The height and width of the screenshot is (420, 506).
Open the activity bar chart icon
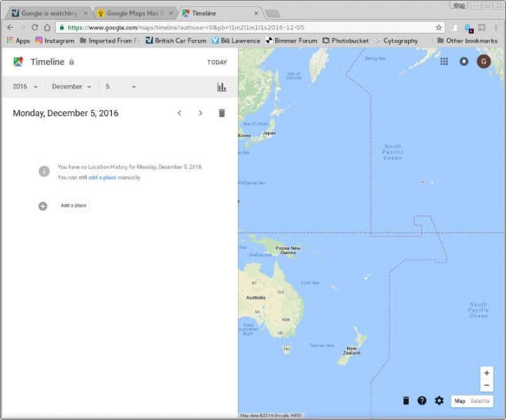[221, 87]
